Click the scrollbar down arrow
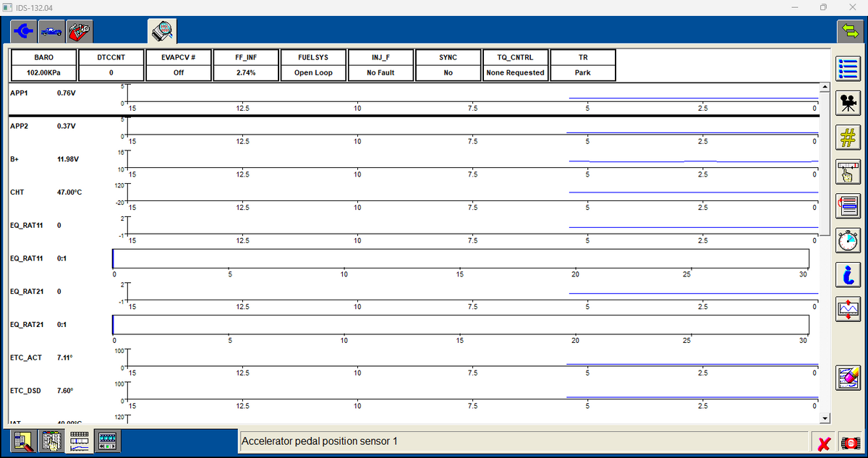 (825, 418)
